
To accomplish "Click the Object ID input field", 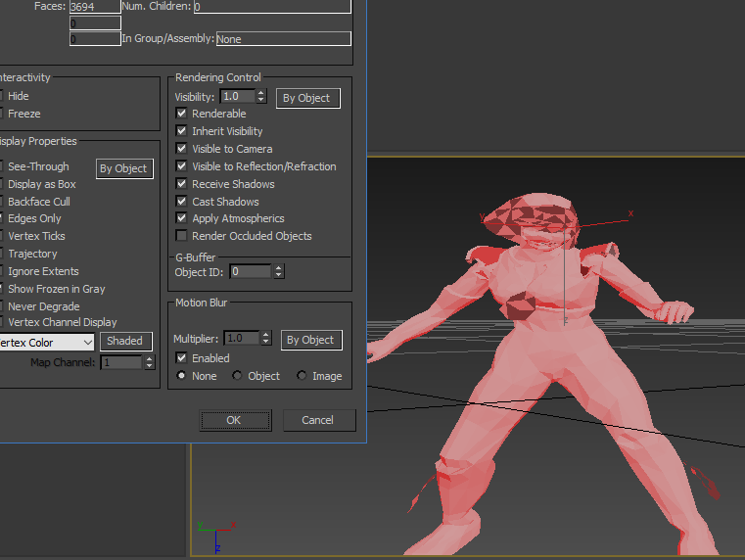I will (x=251, y=272).
